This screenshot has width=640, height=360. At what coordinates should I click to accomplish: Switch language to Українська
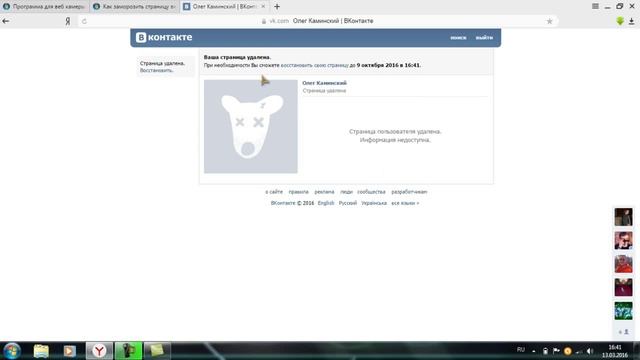tap(374, 203)
